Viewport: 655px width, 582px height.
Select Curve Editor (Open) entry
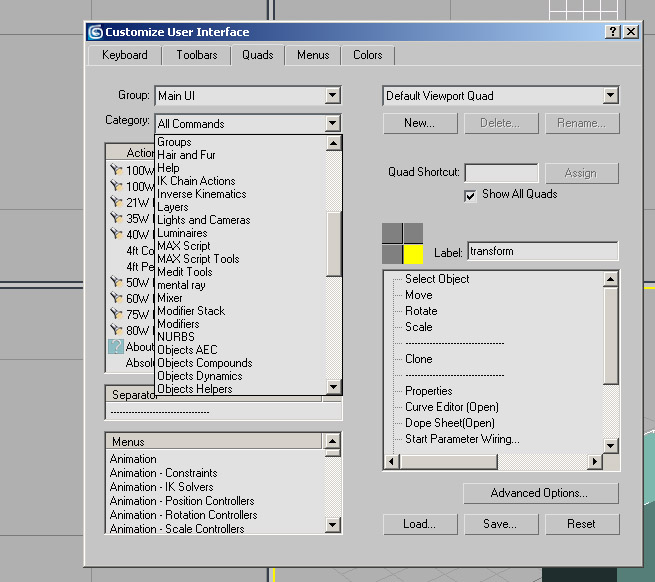pyautogui.click(x=452, y=407)
